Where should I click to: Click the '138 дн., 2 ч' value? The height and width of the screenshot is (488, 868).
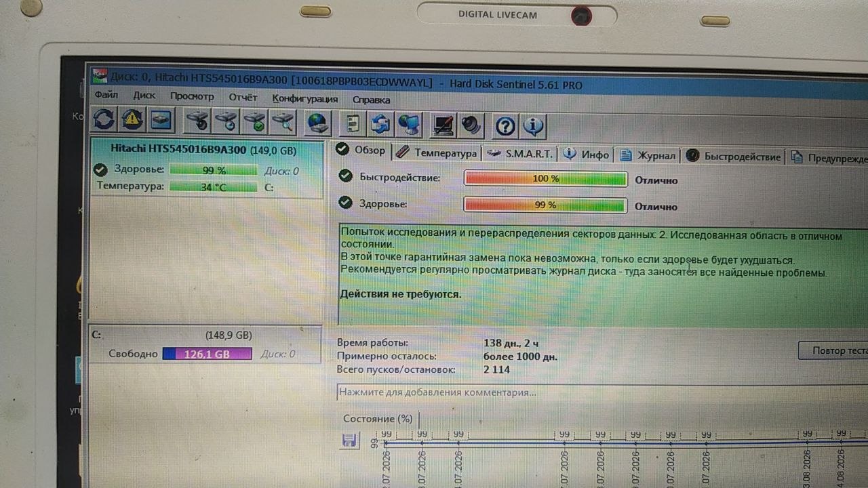(511, 343)
